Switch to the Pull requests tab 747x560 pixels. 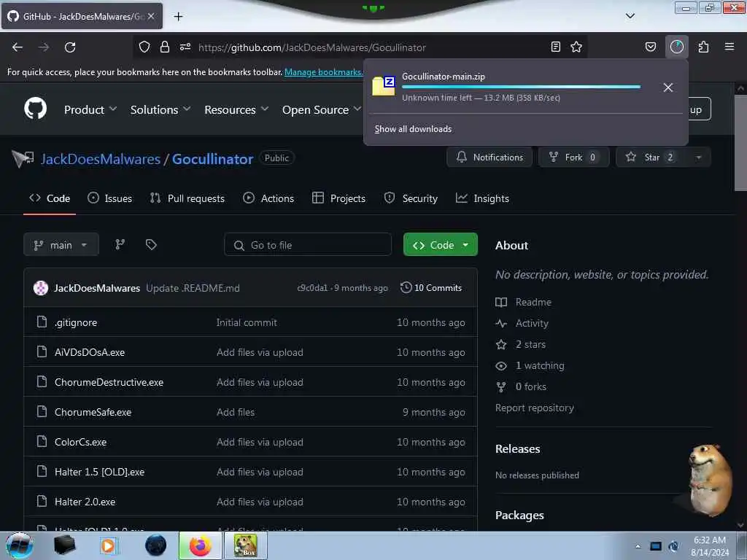tap(187, 198)
